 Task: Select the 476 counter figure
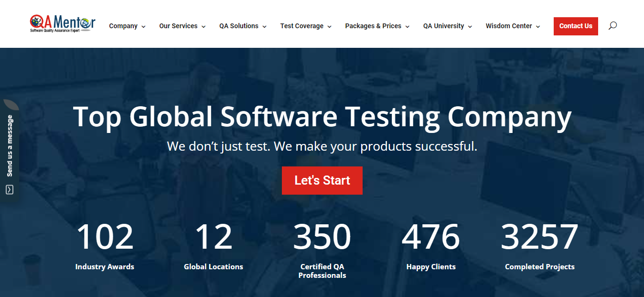pyautogui.click(x=431, y=237)
